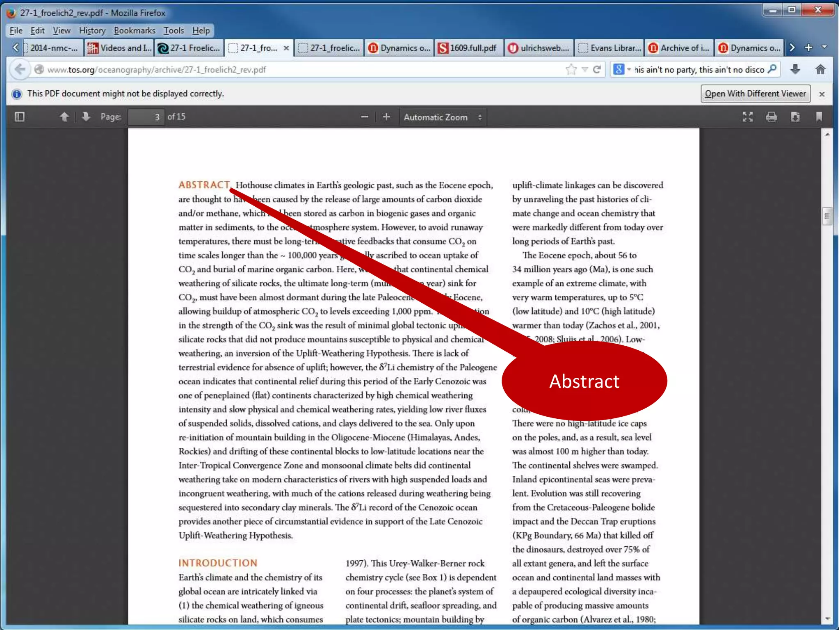Click the current view bookmark icon
840x630 pixels.
pyautogui.click(x=819, y=117)
